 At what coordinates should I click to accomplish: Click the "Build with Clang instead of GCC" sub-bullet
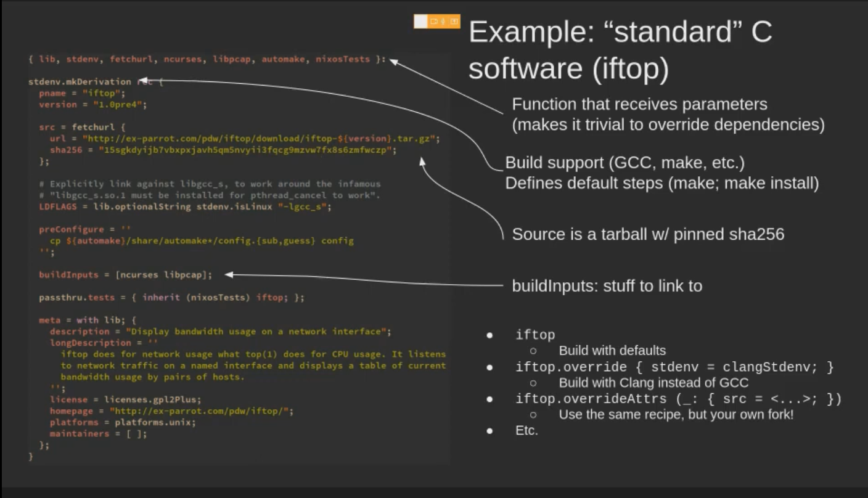[653, 383]
